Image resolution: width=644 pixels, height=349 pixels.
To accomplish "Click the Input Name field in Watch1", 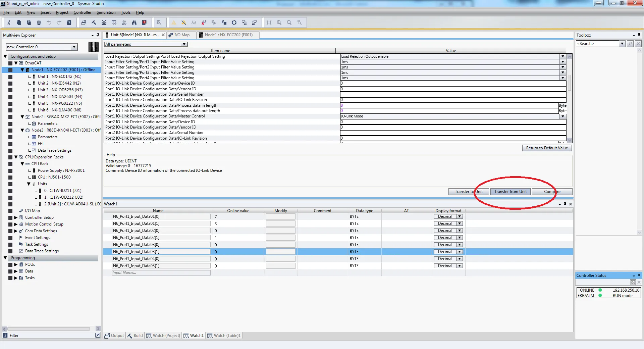I will click(x=161, y=273).
